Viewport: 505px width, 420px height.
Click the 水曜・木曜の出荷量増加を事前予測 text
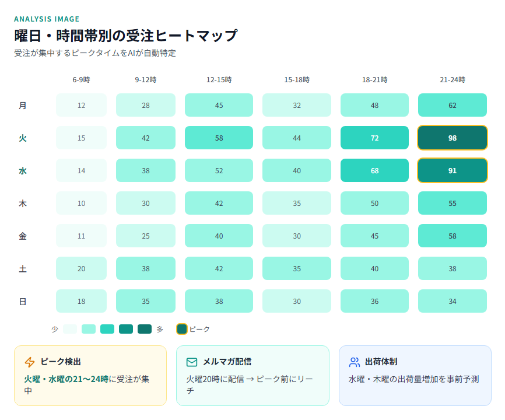pos(414,379)
